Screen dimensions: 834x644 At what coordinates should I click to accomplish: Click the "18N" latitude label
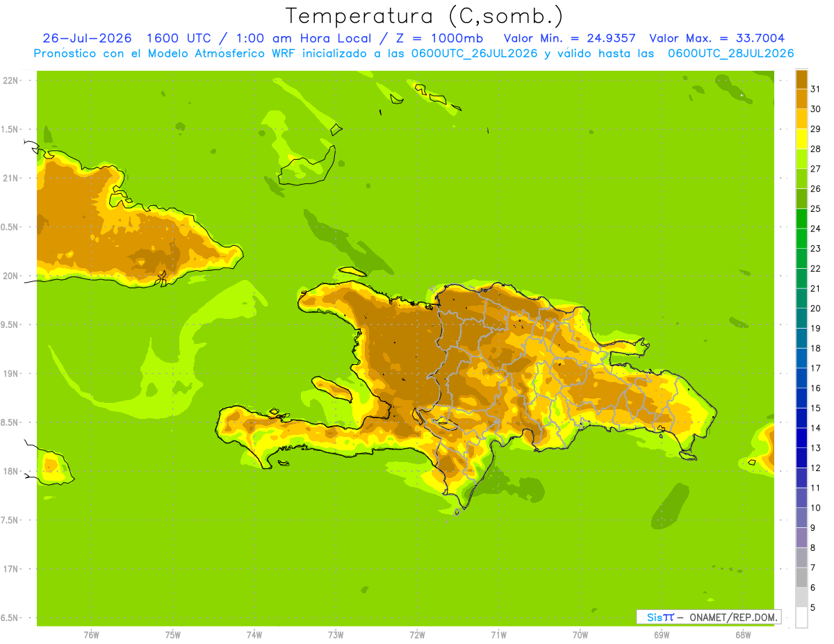(11, 471)
